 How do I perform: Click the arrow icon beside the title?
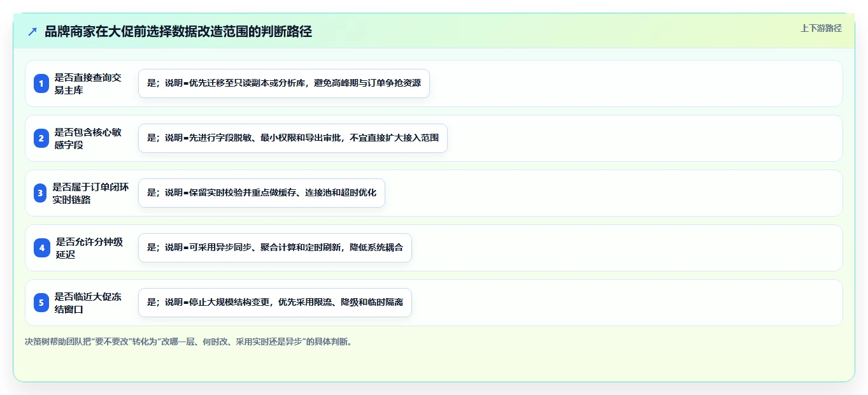click(x=32, y=32)
